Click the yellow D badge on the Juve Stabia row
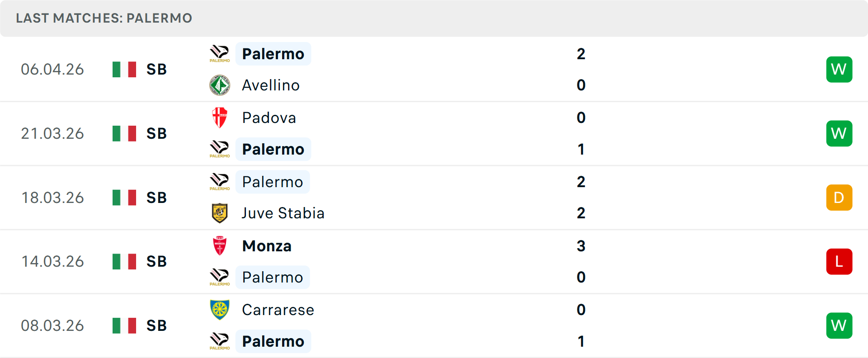Viewport: 868px width, 358px height. [839, 198]
